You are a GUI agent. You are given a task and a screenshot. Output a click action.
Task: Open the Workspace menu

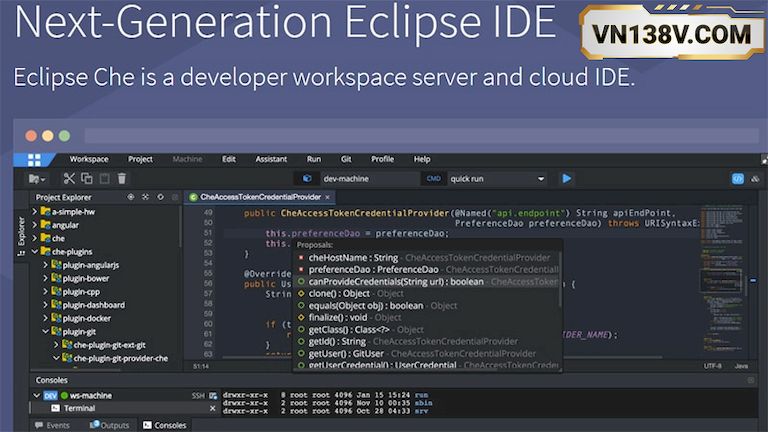tap(89, 159)
